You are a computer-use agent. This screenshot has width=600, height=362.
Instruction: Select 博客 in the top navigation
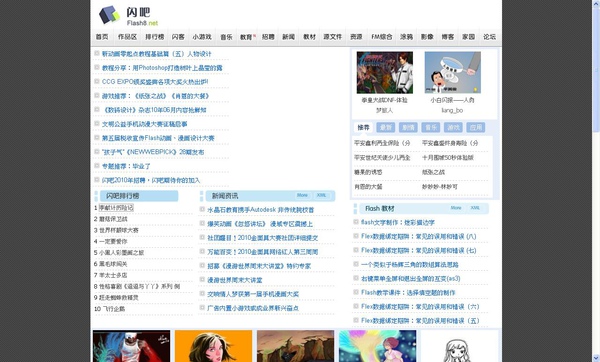[x=448, y=37]
